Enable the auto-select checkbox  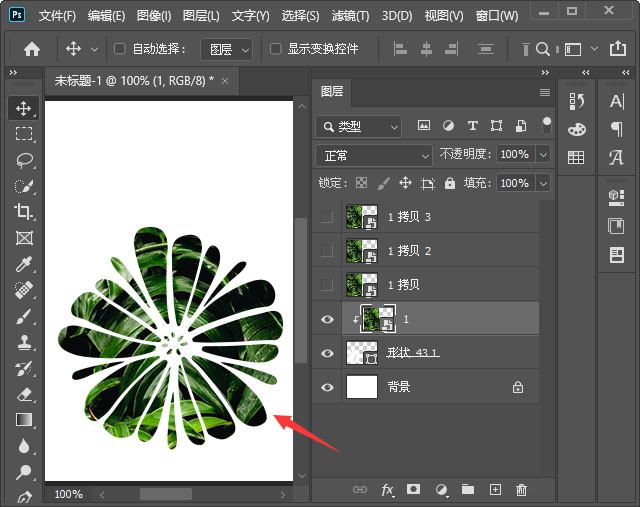point(120,49)
